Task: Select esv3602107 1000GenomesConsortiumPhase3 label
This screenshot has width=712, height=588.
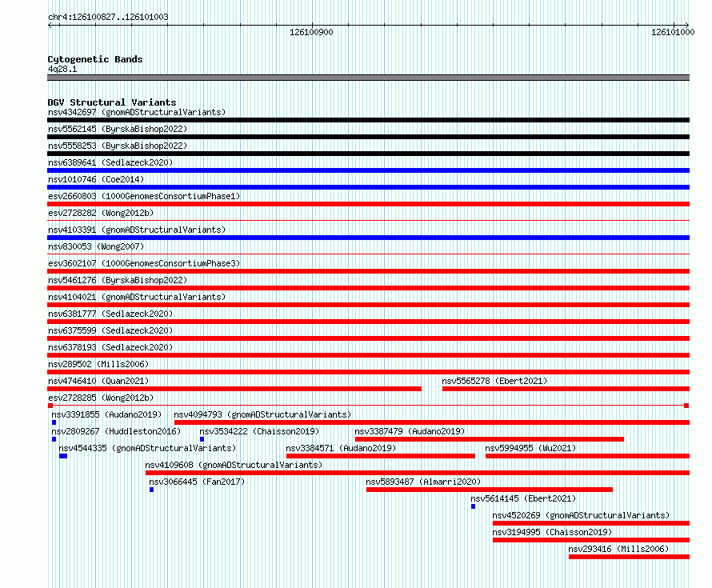Action: pyautogui.click(x=144, y=263)
